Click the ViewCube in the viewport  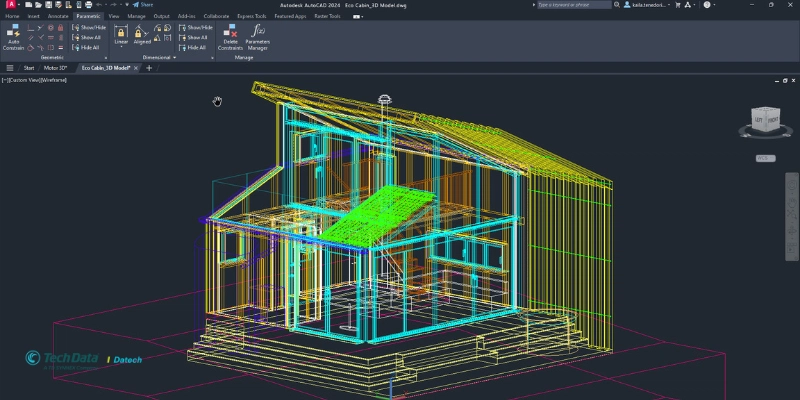click(765, 119)
